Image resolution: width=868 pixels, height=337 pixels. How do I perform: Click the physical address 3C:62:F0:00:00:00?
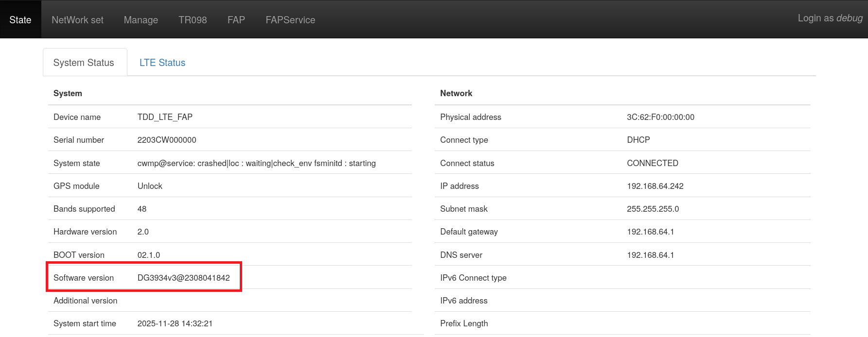click(660, 117)
